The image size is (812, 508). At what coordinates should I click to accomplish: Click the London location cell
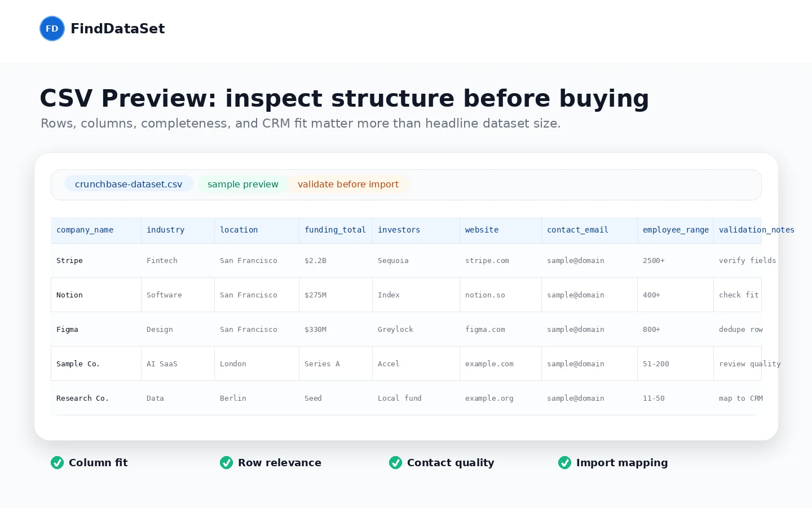tap(257, 364)
